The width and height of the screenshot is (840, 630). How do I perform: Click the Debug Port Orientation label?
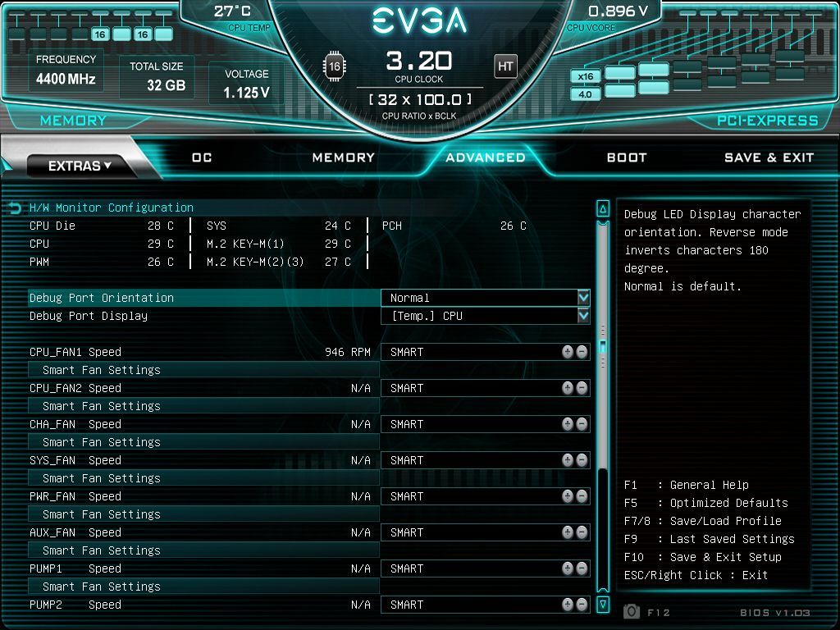101,298
